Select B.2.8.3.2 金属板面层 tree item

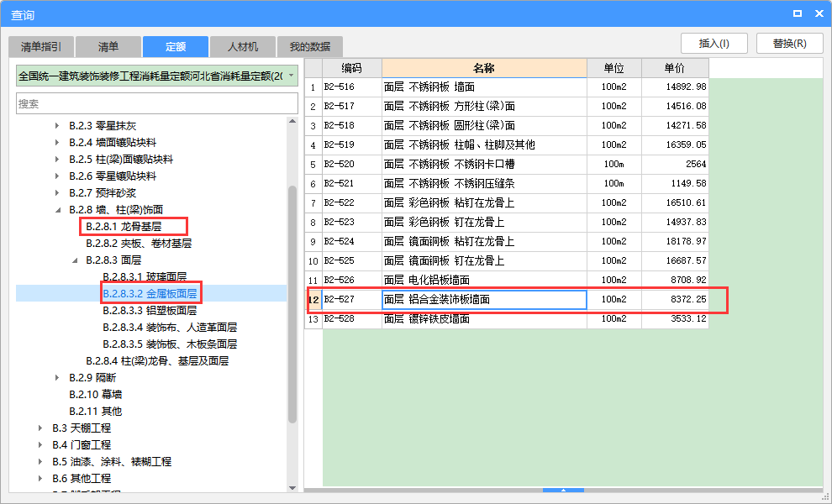click(150, 294)
